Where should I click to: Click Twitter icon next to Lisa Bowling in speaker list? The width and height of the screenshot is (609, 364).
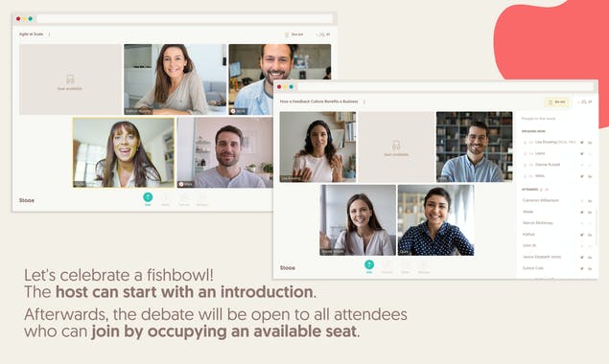pyautogui.click(x=582, y=143)
